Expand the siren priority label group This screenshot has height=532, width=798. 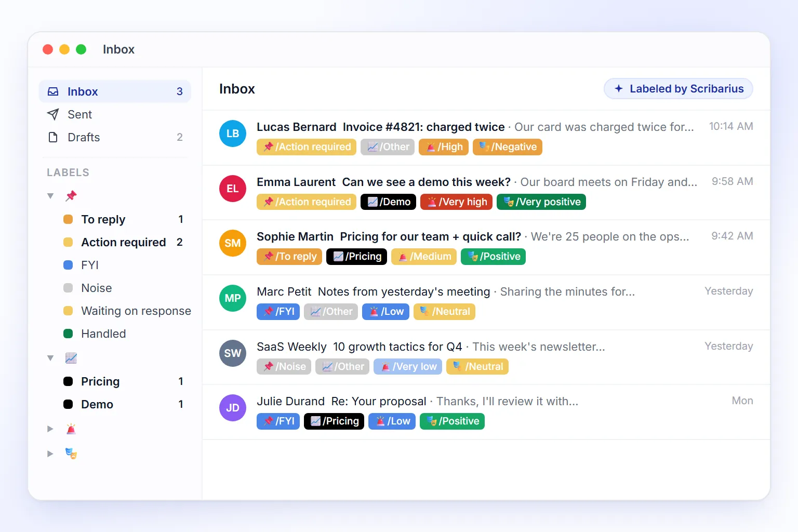point(50,429)
